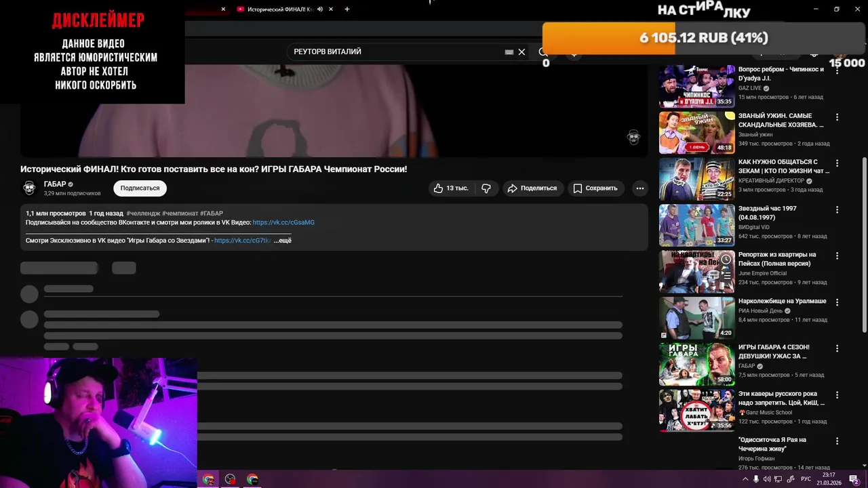This screenshot has width=868, height=488.
Task: Open the volume speaker tray icon
Action: pyautogui.click(x=767, y=479)
